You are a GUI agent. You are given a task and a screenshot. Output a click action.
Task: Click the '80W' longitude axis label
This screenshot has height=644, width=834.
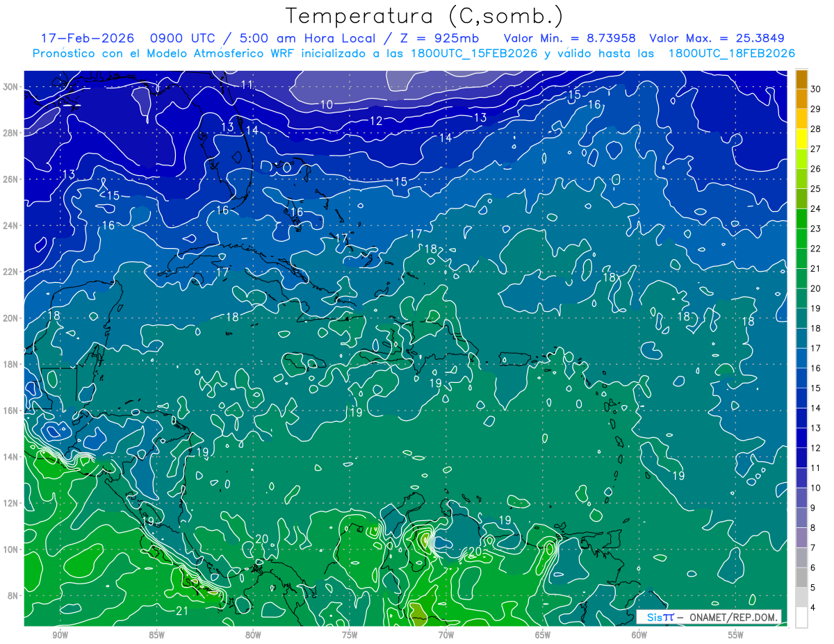click(253, 635)
